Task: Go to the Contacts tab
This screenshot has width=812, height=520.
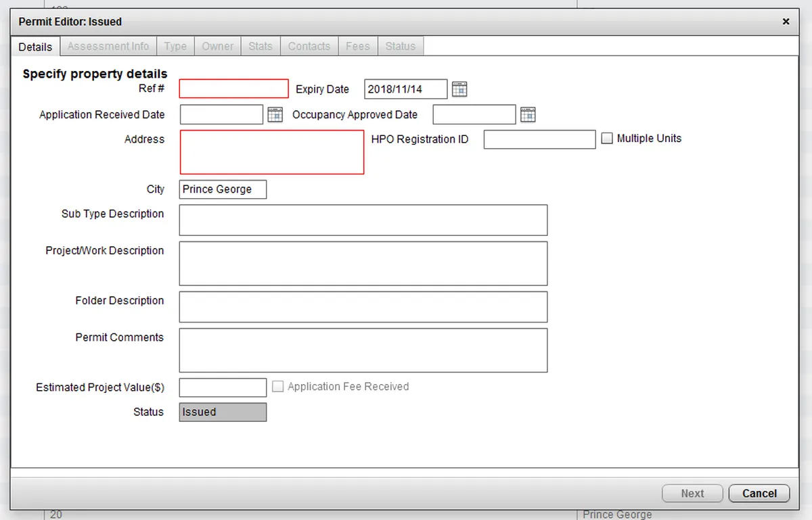Action: click(309, 46)
